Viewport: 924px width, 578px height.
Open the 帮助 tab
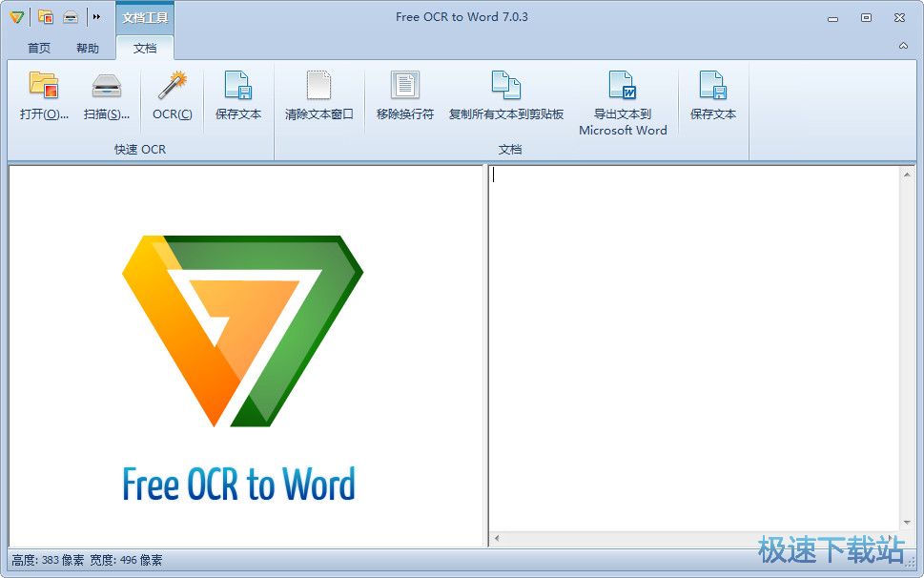click(x=89, y=47)
